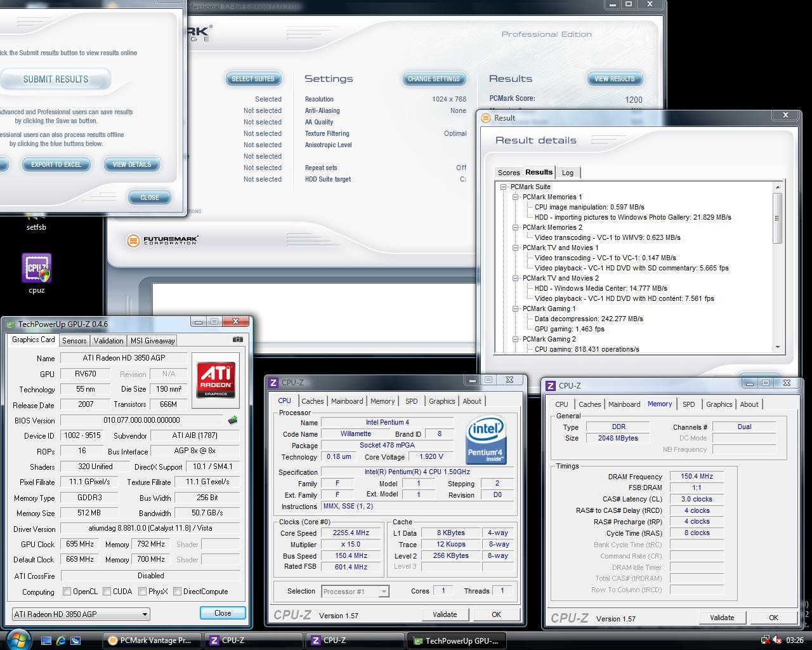This screenshot has width=812, height=650.
Task: Enable the DirectCompute checkbox
Action: coord(177,591)
